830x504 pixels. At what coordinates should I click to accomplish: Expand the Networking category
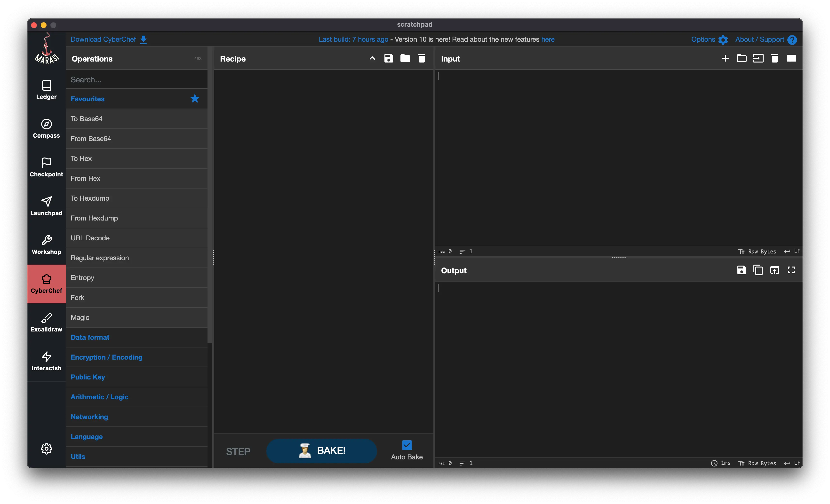click(x=136, y=417)
